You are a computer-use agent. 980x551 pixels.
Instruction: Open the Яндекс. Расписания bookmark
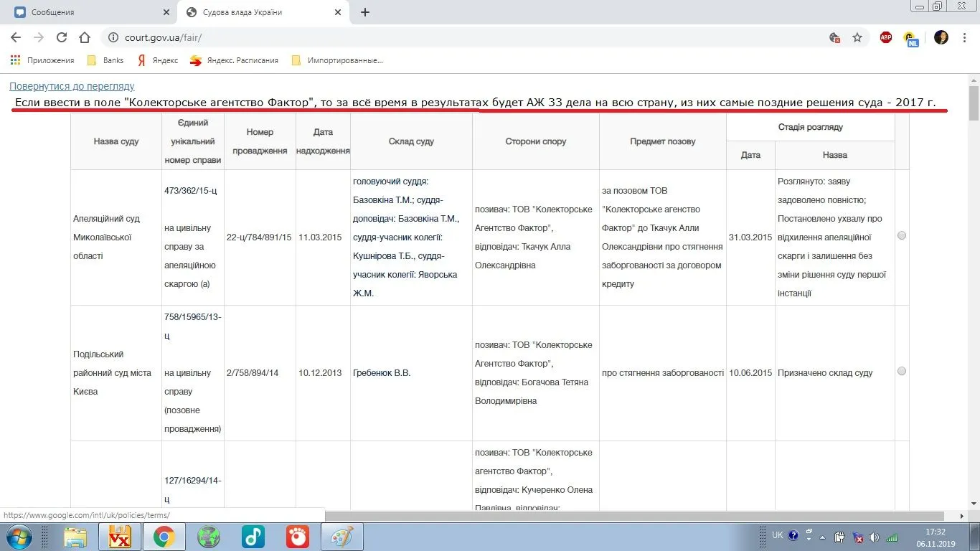234,60
